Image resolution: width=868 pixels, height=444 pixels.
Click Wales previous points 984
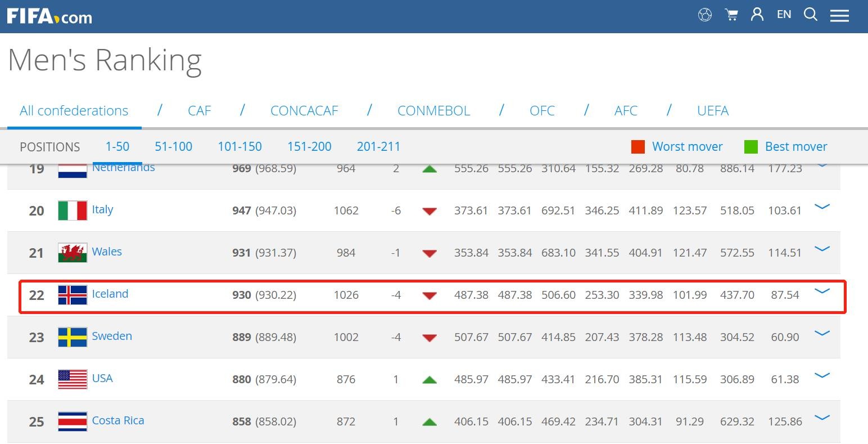click(346, 253)
